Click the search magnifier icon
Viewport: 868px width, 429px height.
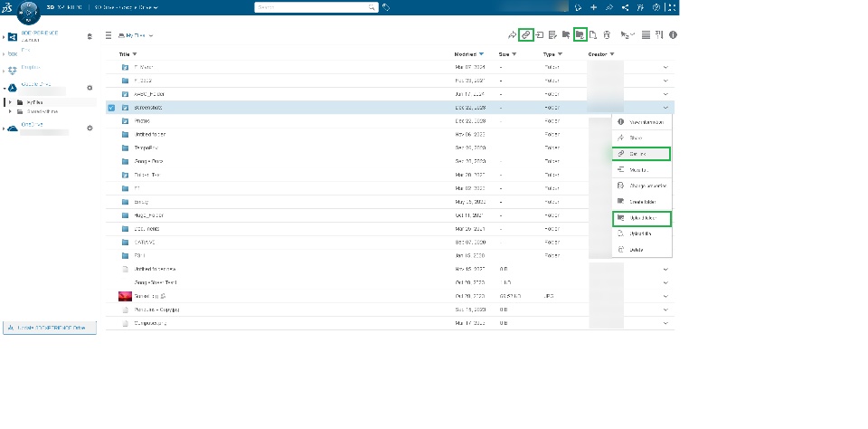click(x=372, y=7)
